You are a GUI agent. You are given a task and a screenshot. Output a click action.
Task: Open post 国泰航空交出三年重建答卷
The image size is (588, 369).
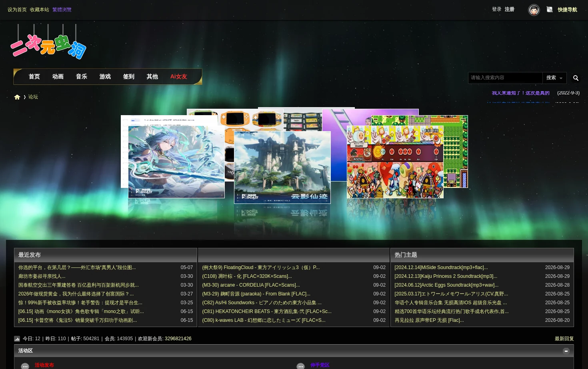[78, 285]
